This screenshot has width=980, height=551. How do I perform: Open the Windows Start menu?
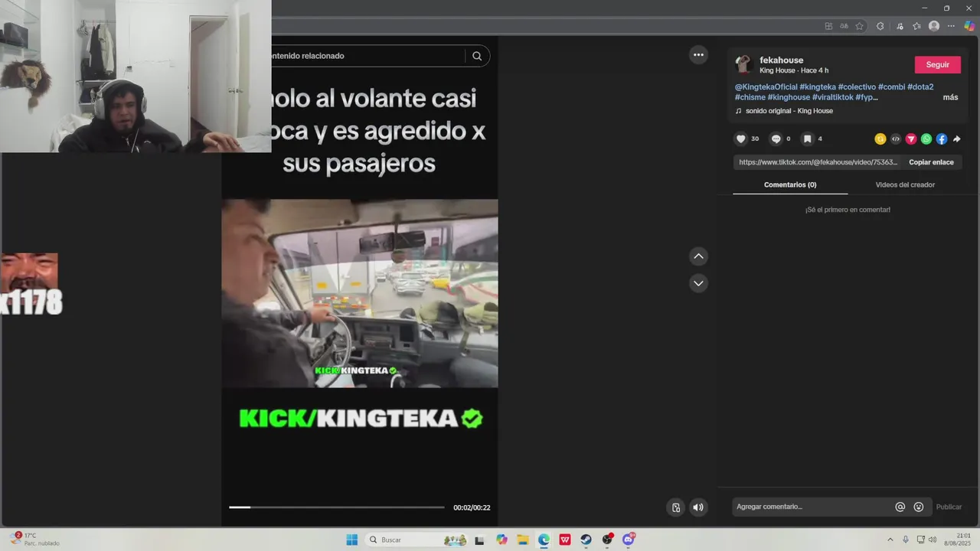(x=351, y=540)
